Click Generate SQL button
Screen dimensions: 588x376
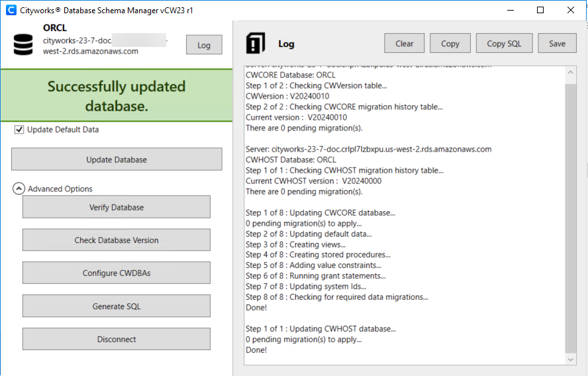tap(117, 306)
